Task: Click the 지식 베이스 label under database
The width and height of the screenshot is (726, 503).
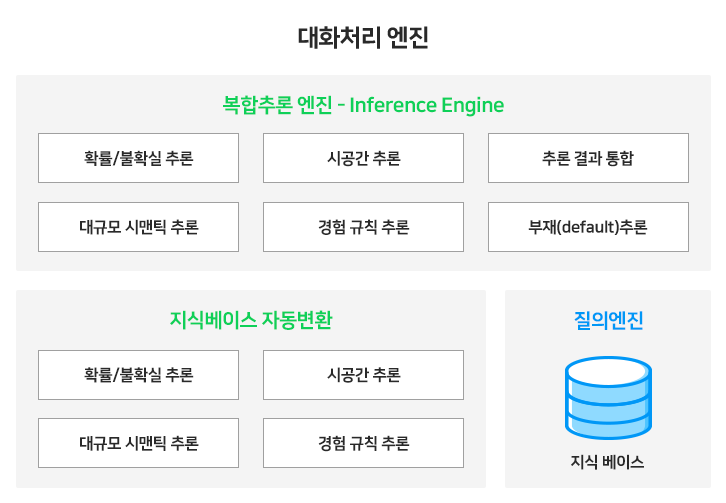Action: pos(607,462)
